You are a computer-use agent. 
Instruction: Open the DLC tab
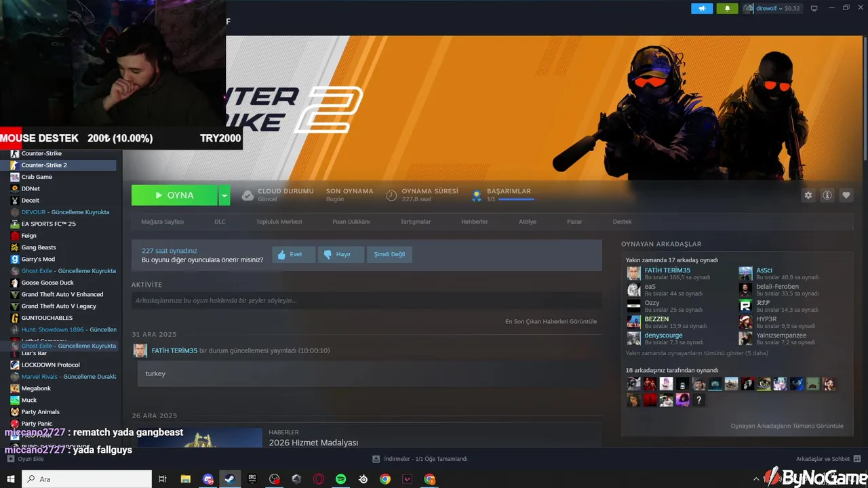point(220,222)
